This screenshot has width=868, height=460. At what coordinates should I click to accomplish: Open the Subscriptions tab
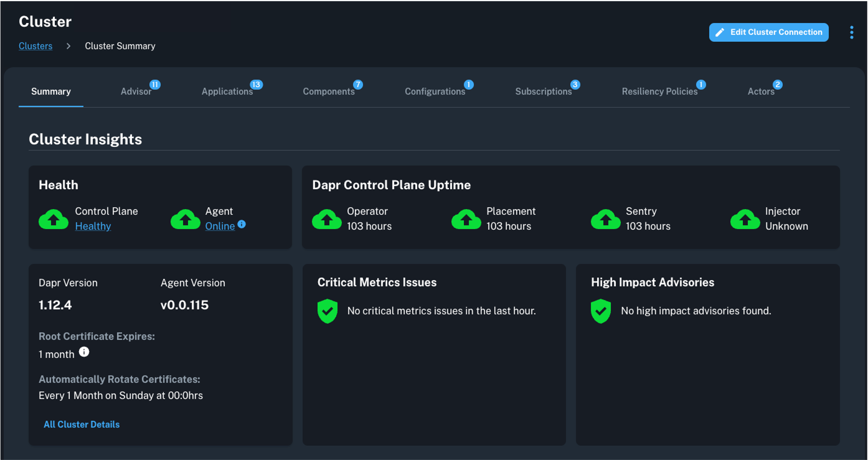(543, 91)
